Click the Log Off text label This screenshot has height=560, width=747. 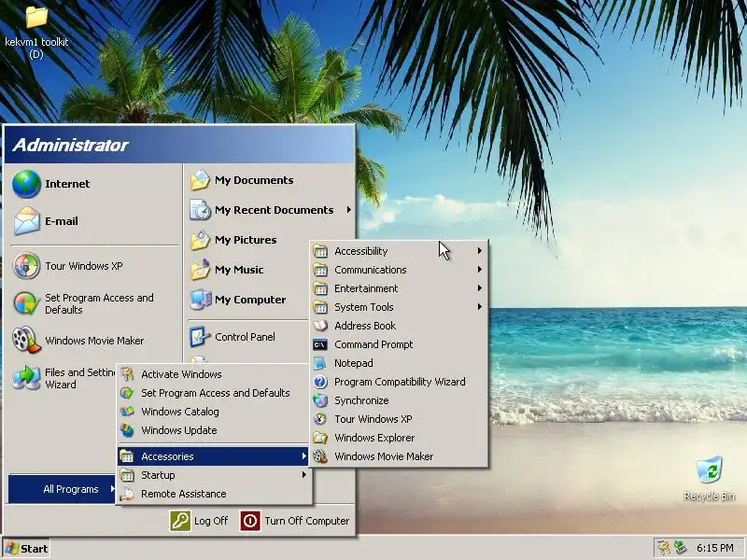point(211,521)
